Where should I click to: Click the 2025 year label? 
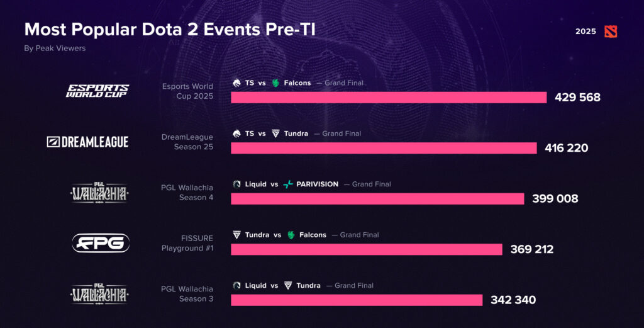coord(586,31)
